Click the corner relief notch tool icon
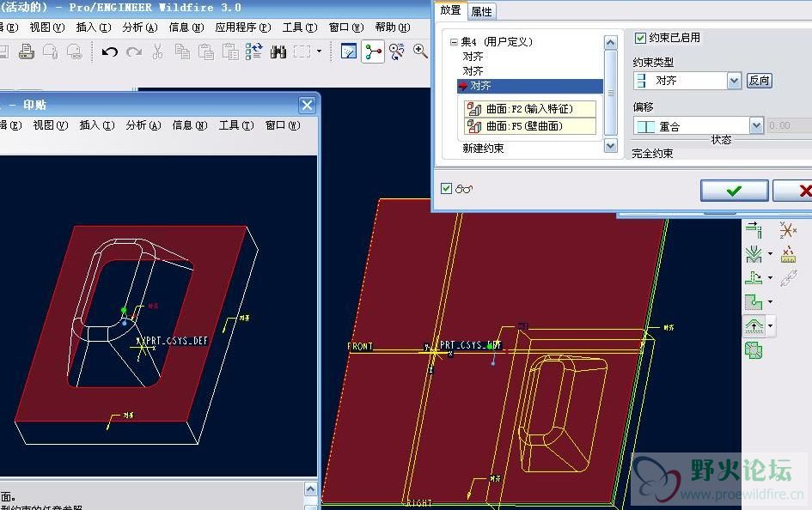Screen dimensions: 812x510 coord(754,301)
